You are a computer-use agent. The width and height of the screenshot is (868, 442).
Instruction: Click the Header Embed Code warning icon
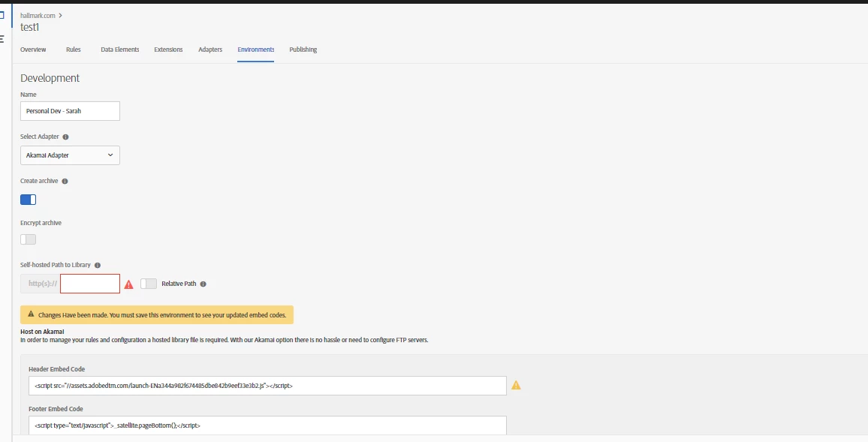point(516,385)
